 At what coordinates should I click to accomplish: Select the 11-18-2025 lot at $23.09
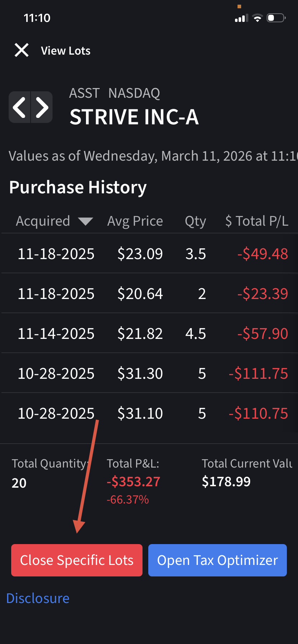coord(149,253)
